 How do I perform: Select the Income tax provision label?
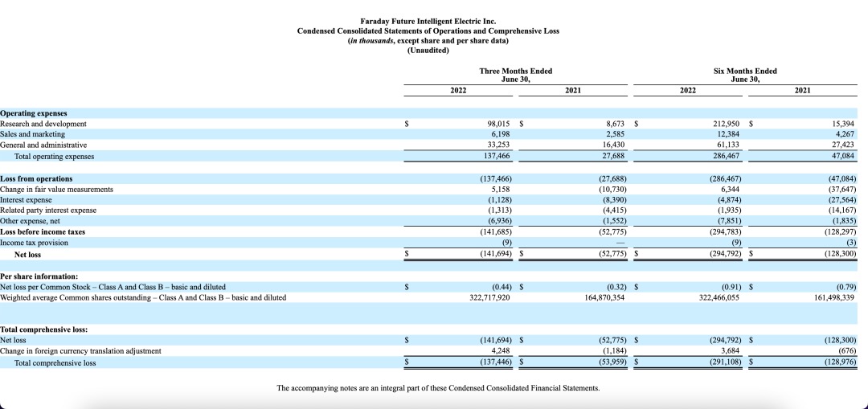(35, 243)
